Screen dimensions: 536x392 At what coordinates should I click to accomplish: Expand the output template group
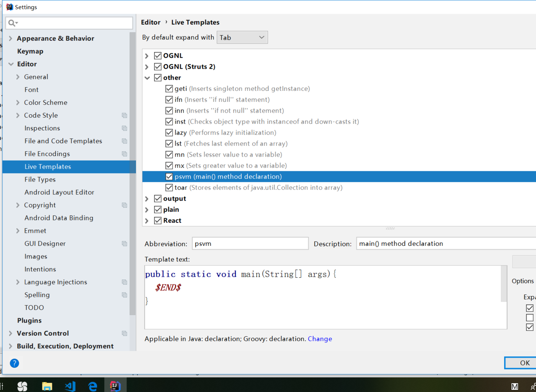click(147, 199)
